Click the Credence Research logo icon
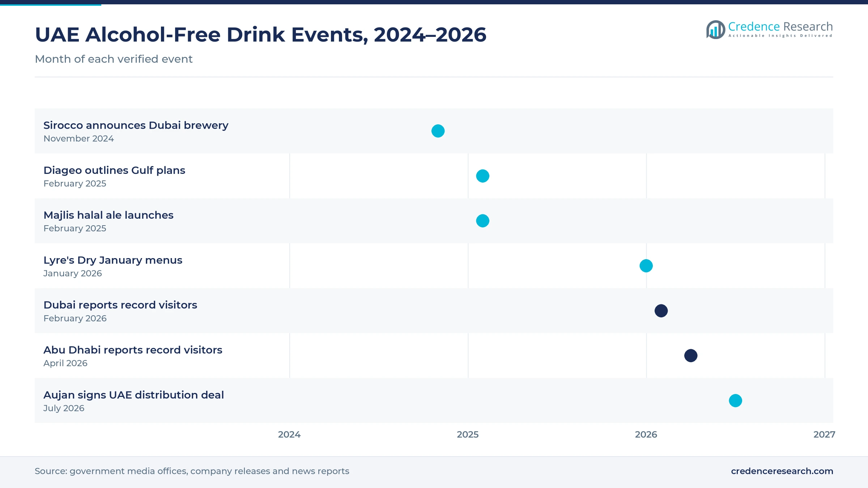Viewport: 868px width, 488px height. tap(716, 30)
